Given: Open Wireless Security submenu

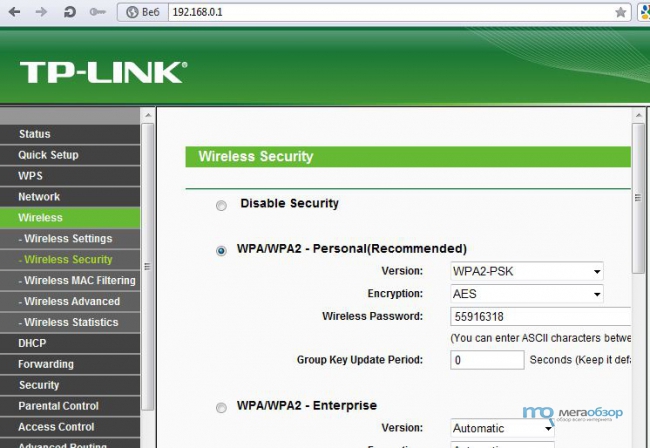Looking at the screenshot, I should click(x=70, y=259).
